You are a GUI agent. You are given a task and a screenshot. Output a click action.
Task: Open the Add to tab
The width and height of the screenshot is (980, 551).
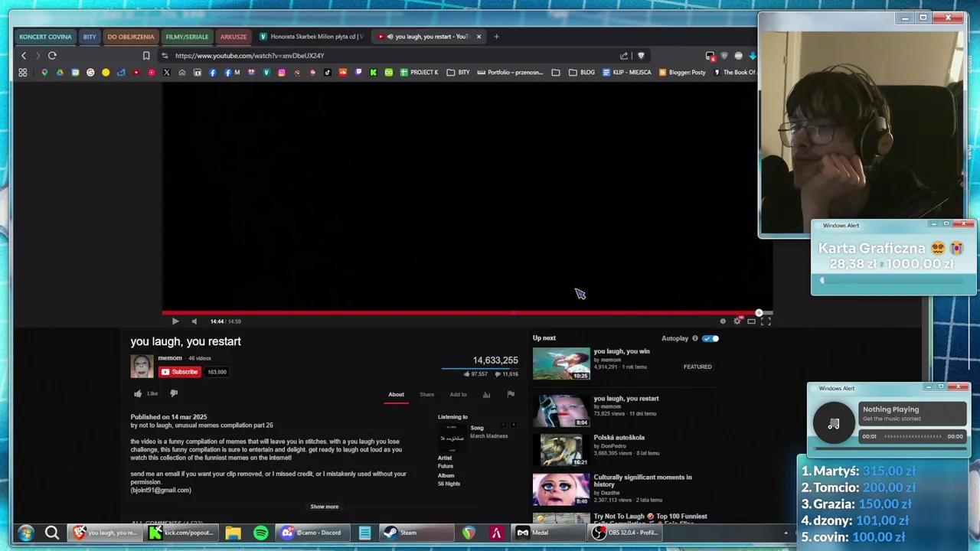[x=458, y=394]
